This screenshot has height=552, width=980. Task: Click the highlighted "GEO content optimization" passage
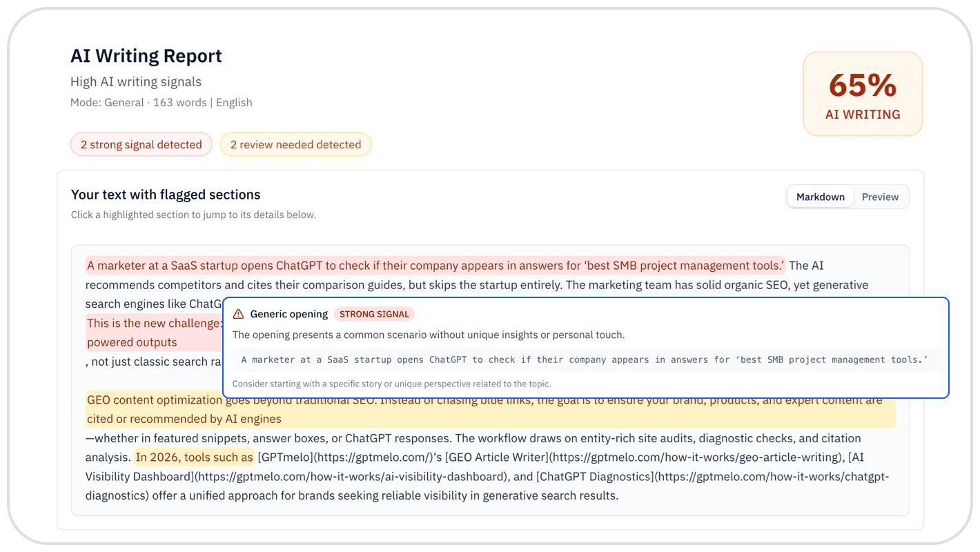click(x=490, y=409)
